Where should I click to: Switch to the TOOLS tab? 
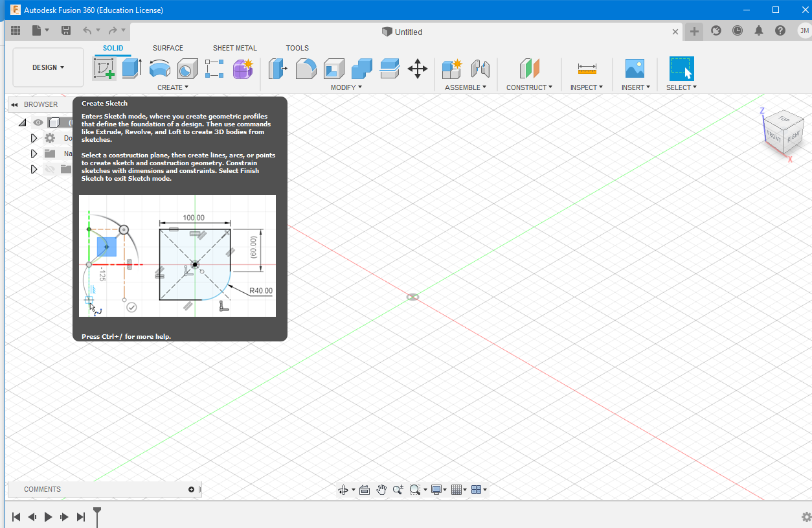pos(297,48)
